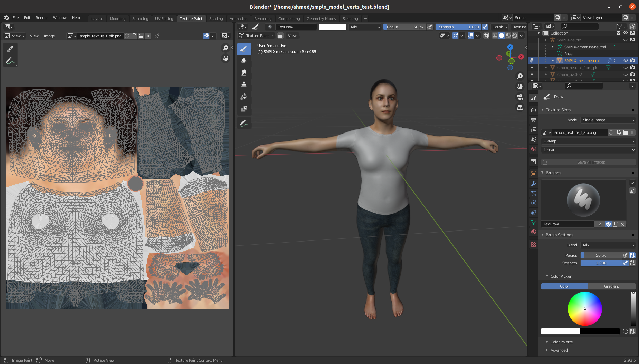Toggle the Collection exclude checkbox
Viewport: 639px width, 364px height.
point(619,33)
